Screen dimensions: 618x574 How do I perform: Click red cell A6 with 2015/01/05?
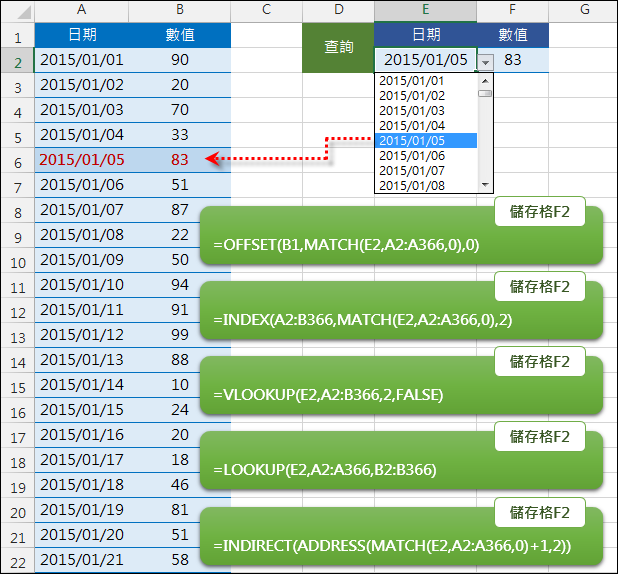(82, 160)
